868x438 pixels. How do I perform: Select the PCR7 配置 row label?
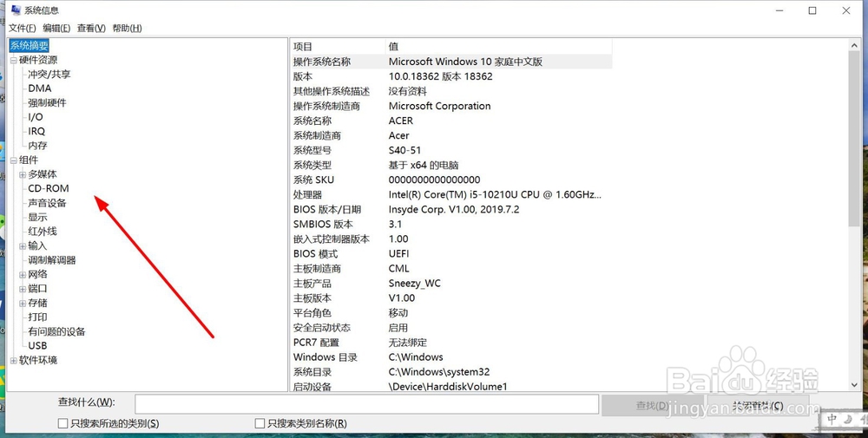(316, 343)
